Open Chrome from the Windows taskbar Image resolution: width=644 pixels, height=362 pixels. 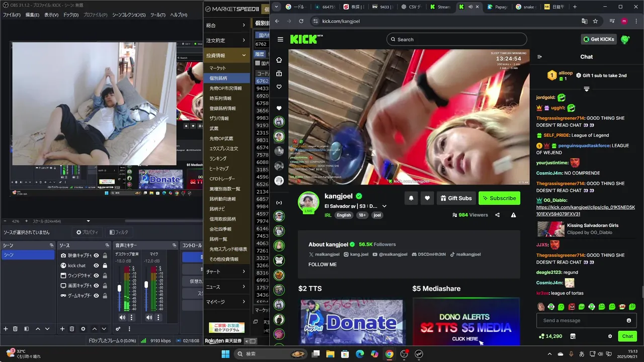coord(389,354)
